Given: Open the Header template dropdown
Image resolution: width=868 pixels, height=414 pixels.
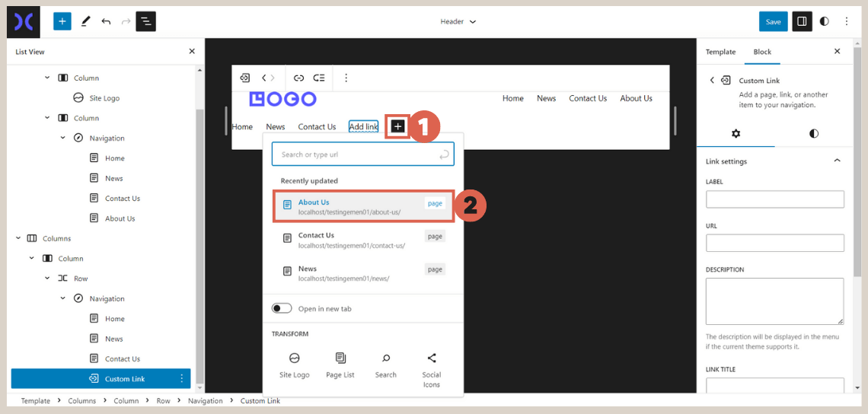Looking at the screenshot, I should point(458,21).
